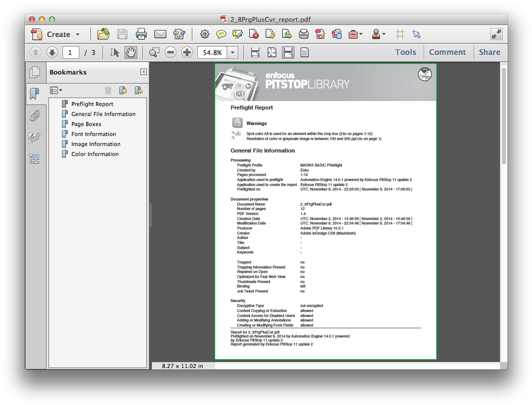
Task: Select the purple arrow pointer tool
Action: 417,34
